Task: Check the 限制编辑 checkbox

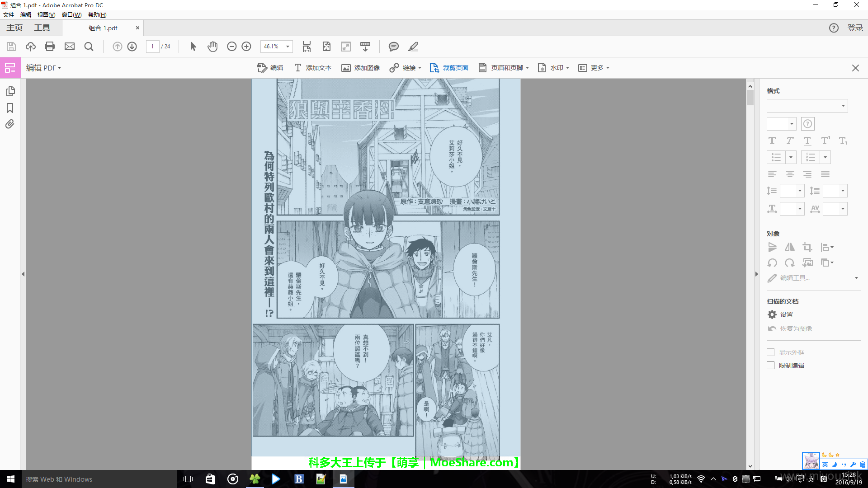Action: pos(771,365)
